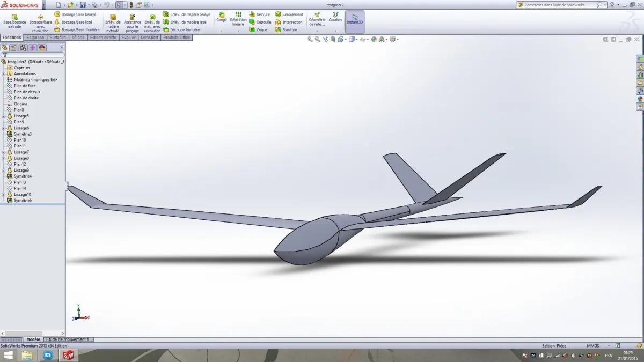Click Enlèv. de matière extrudé tool

click(113, 24)
